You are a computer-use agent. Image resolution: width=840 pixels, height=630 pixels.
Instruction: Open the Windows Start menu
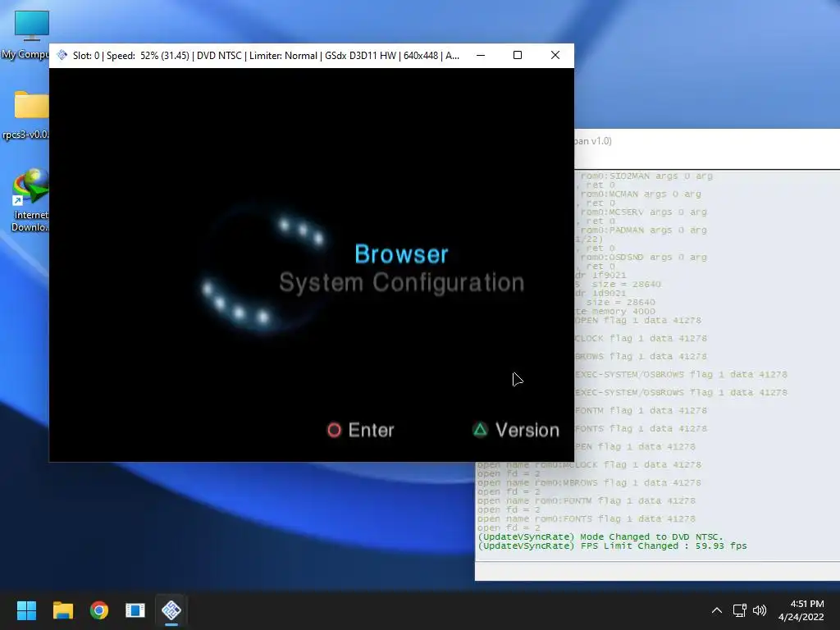(26, 610)
